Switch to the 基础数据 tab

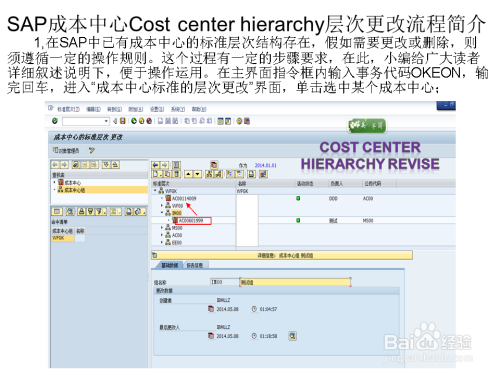pyautogui.click(x=170, y=265)
